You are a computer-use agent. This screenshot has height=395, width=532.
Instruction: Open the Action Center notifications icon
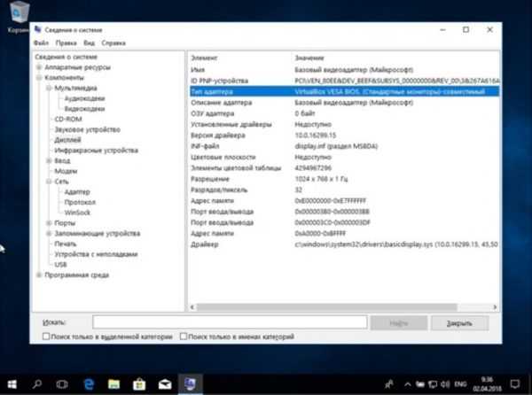[515, 384]
